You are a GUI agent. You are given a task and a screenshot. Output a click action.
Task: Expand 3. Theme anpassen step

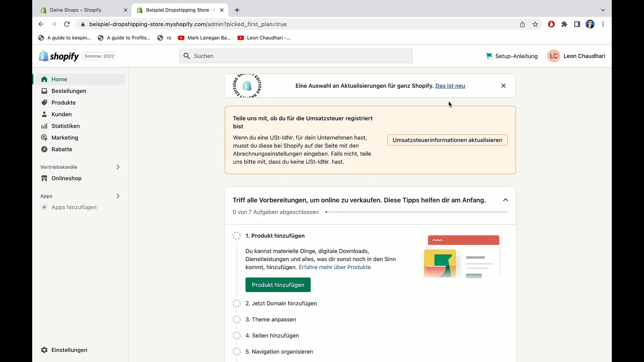point(271,319)
